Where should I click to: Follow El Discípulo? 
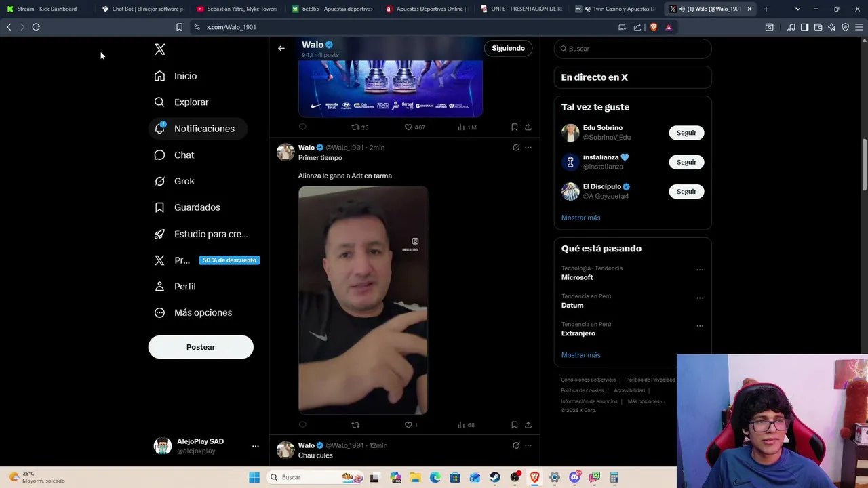coord(686,191)
